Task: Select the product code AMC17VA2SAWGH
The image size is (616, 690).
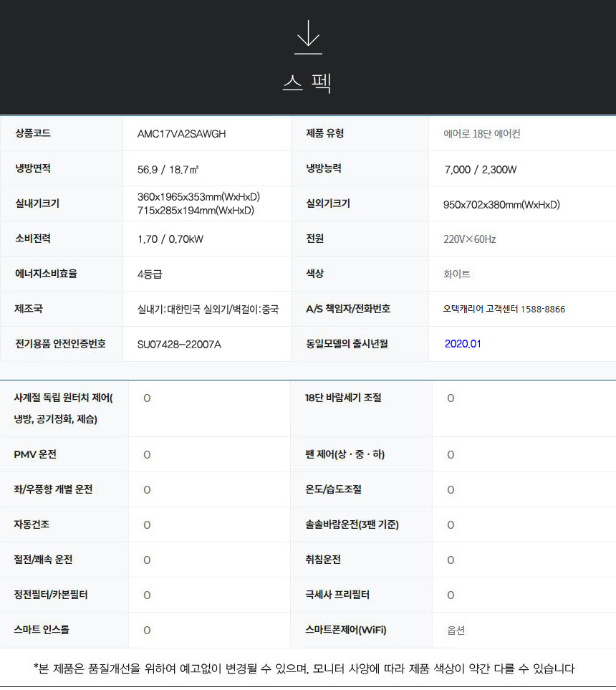Action: 181,134
